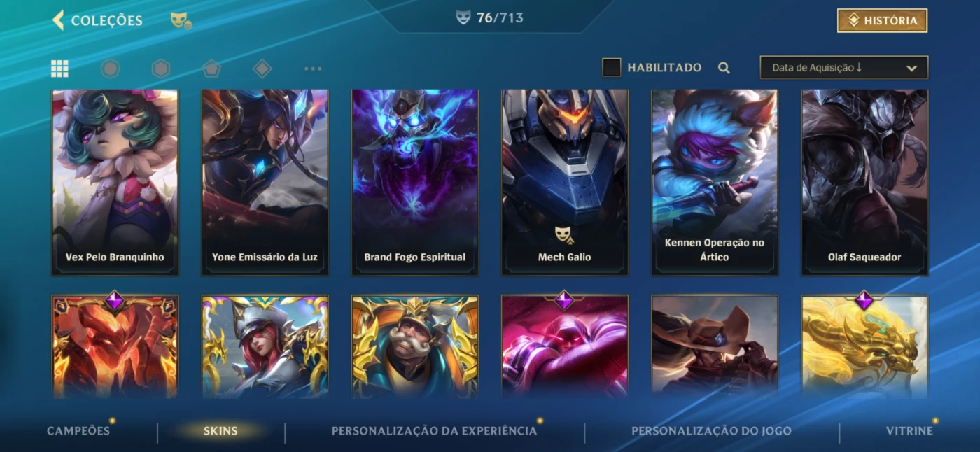Select the grid all-skins filter icon
980x452 pixels.
pyautogui.click(x=59, y=69)
